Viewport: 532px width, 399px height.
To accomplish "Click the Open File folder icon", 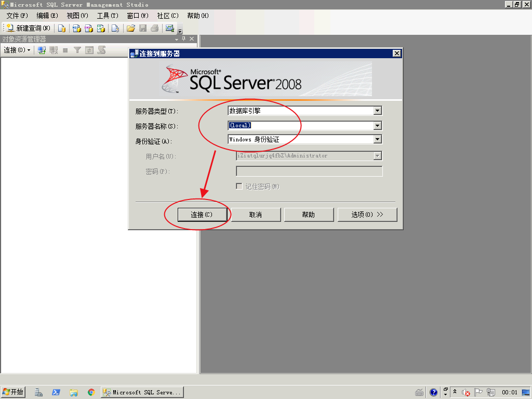I will pyautogui.click(x=130, y=28).
